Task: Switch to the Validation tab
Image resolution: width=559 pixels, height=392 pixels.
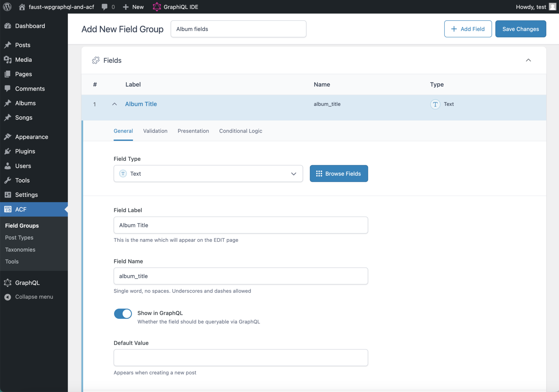Action: (155, 131)
